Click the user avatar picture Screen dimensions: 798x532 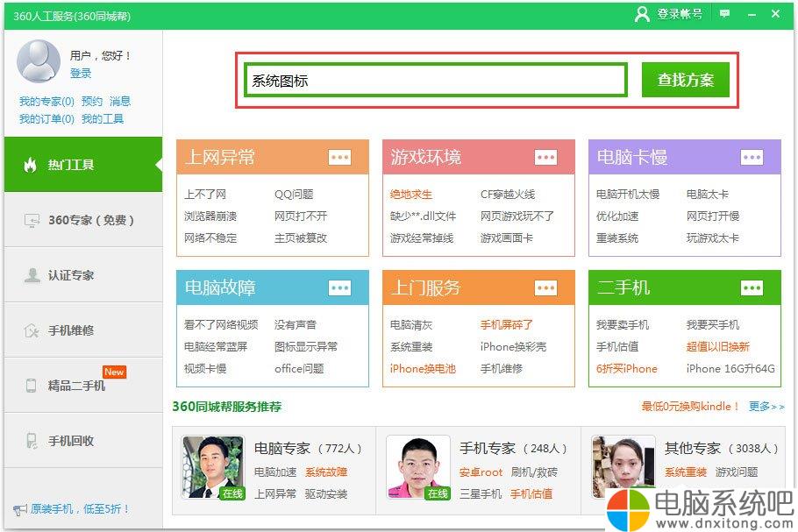coord(39,61)
